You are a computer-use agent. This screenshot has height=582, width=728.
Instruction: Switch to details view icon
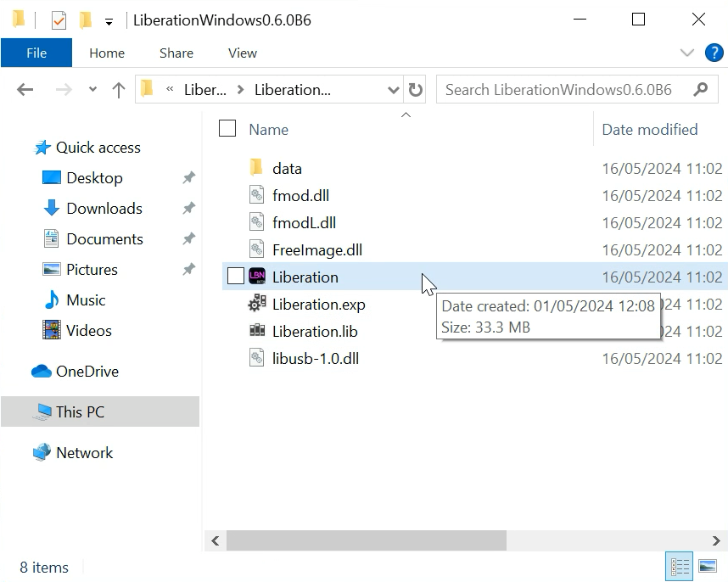[679, 566]
